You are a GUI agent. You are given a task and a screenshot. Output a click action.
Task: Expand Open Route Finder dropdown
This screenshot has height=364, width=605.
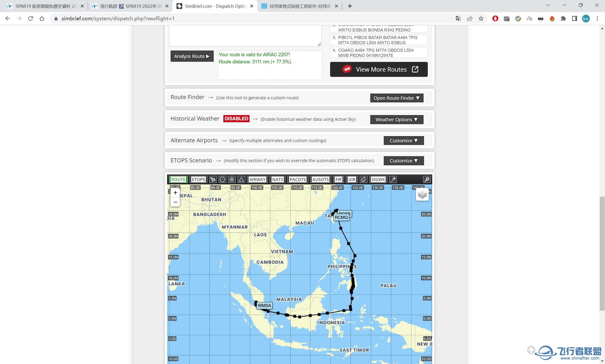point(397,98)
